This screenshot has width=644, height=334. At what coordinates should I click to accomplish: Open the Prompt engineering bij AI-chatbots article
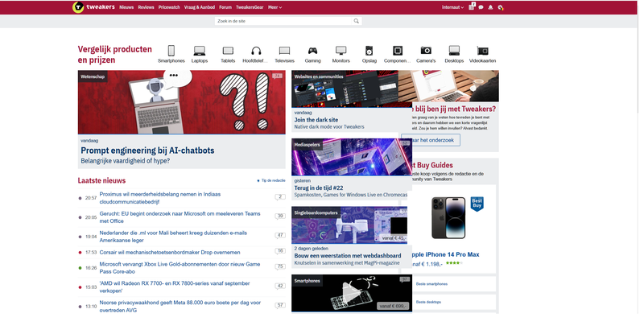click(147, 151)
